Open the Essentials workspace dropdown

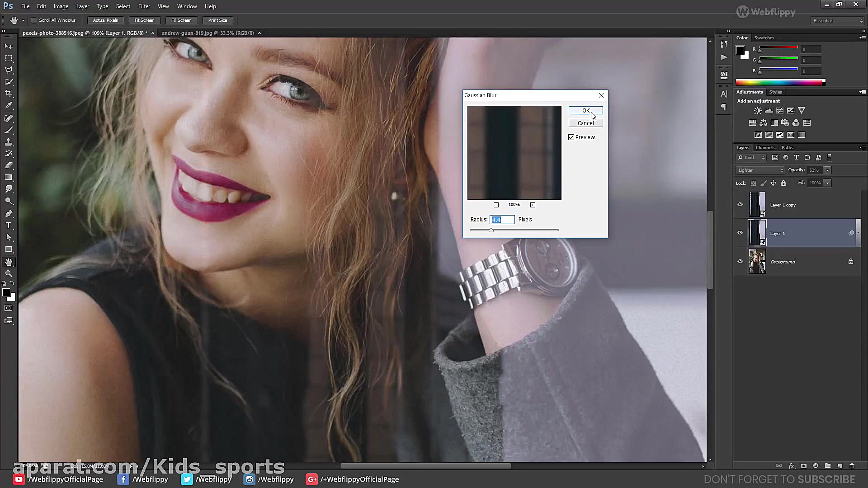pyautogui.click(x=837, y=21)
